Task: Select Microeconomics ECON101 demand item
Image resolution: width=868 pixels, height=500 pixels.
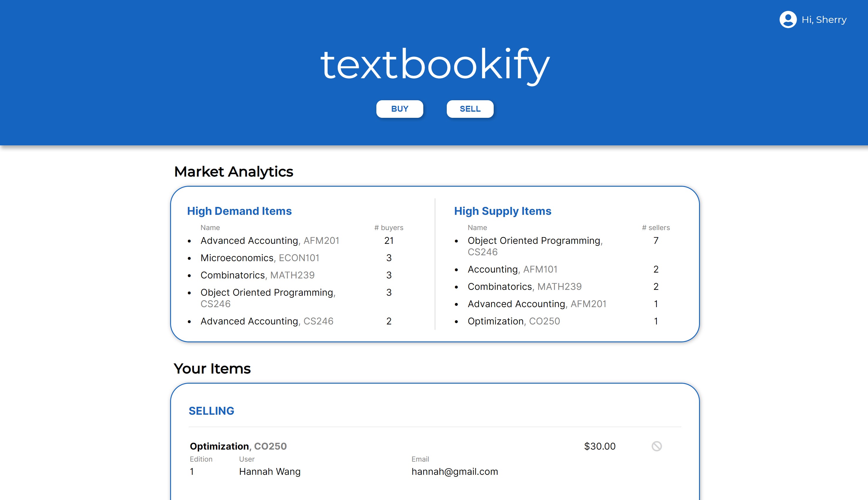Action: click(x=259, y=258)
